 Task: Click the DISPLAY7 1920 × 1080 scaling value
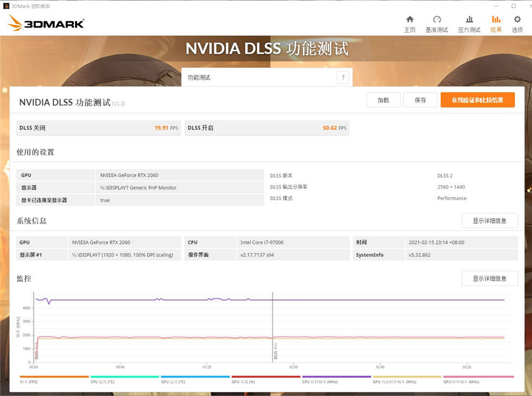123,255
